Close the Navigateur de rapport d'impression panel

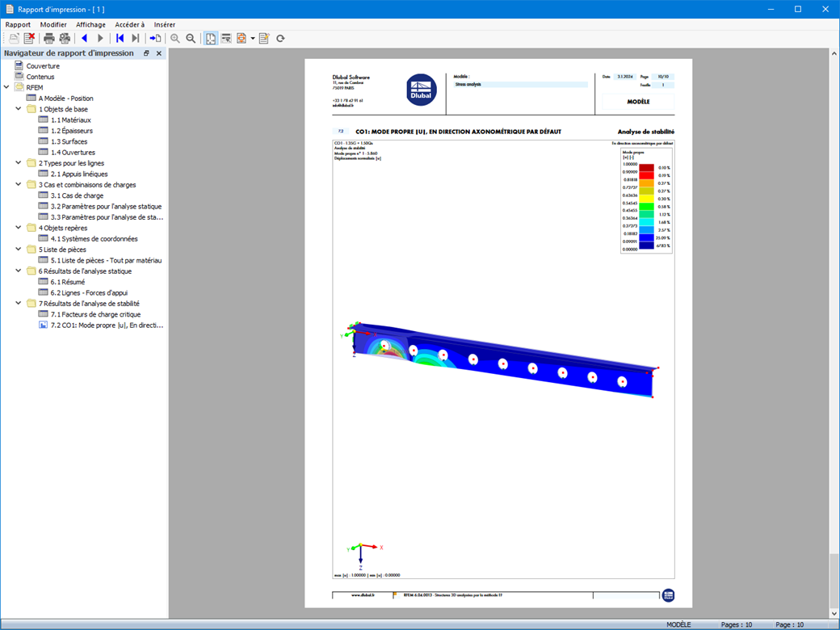pos(158,53)
